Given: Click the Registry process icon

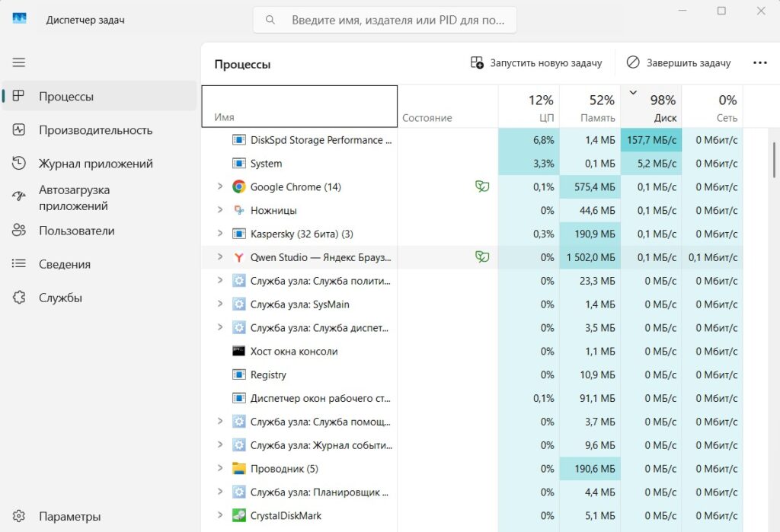Looking at the screenshot, I should pyautogui.click(x=238, y=374).
